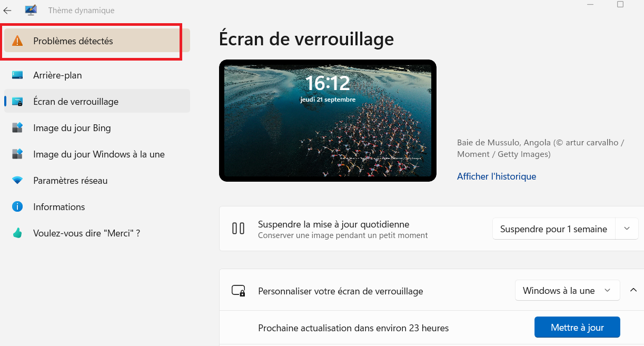
Task: Click the Suspendre pour 1 semaine button
Action: point(553,229)
